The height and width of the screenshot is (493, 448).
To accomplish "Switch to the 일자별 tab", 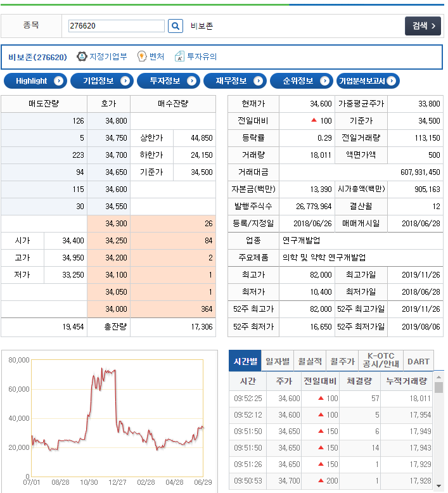I will (x=278, y=361).
